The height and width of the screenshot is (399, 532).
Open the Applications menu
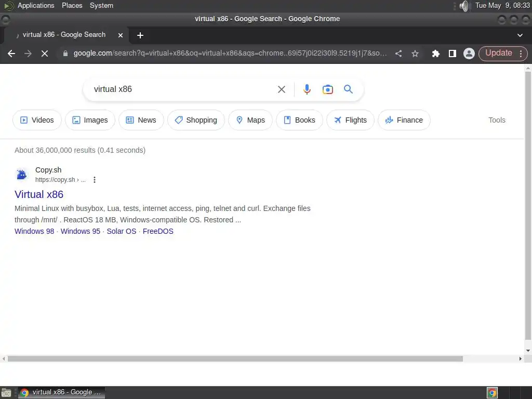[36, 5]
